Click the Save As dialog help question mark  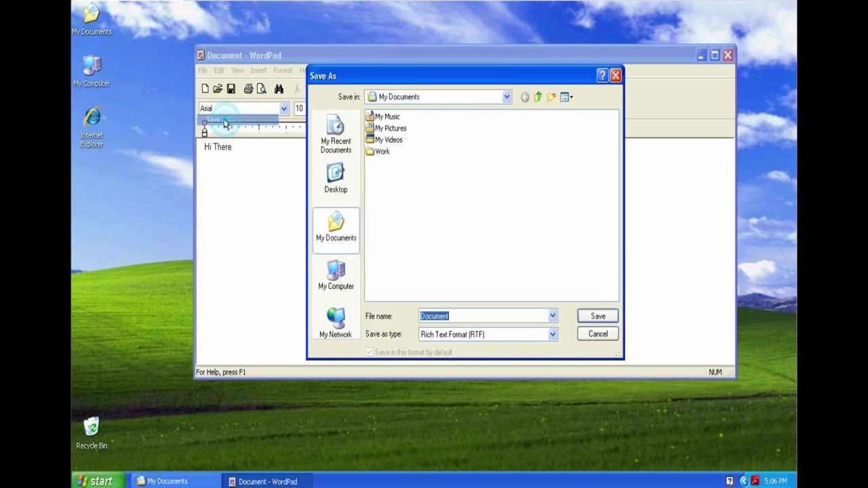click(x=601, y=76)
